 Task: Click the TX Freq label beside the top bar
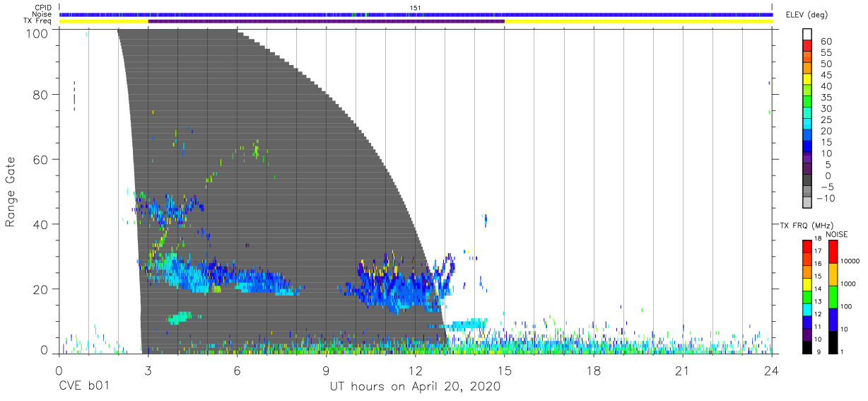pos(37,21)
